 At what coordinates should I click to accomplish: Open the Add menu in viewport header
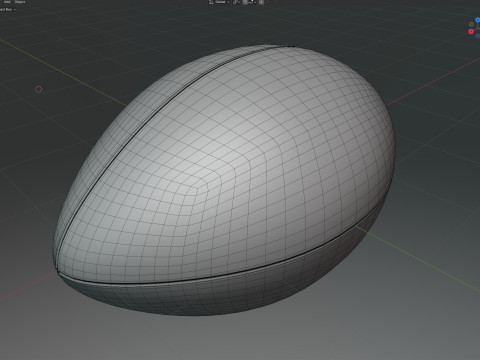pos(7,2)
